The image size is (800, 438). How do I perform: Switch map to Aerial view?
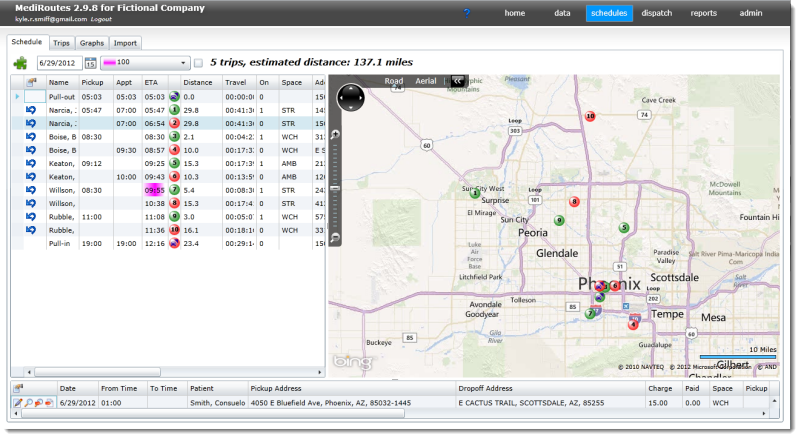coord(426,80)
